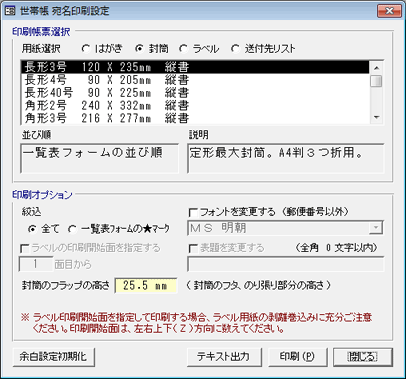The image size is (406, 379).
Task: Click the flap height 25.5 mm field
Action: 146,285
